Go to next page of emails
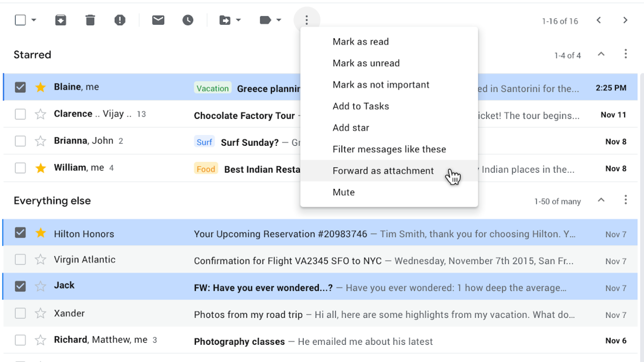 625,20
